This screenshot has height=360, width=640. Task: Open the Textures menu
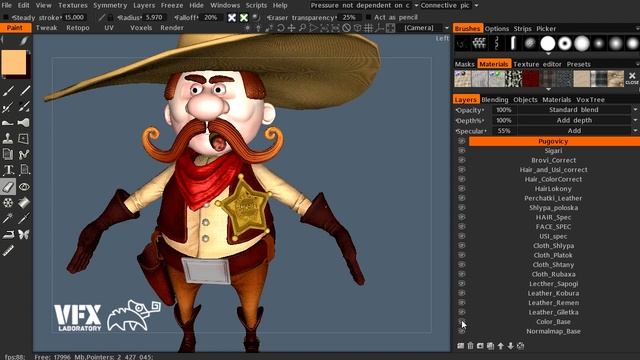click(73, 5)
